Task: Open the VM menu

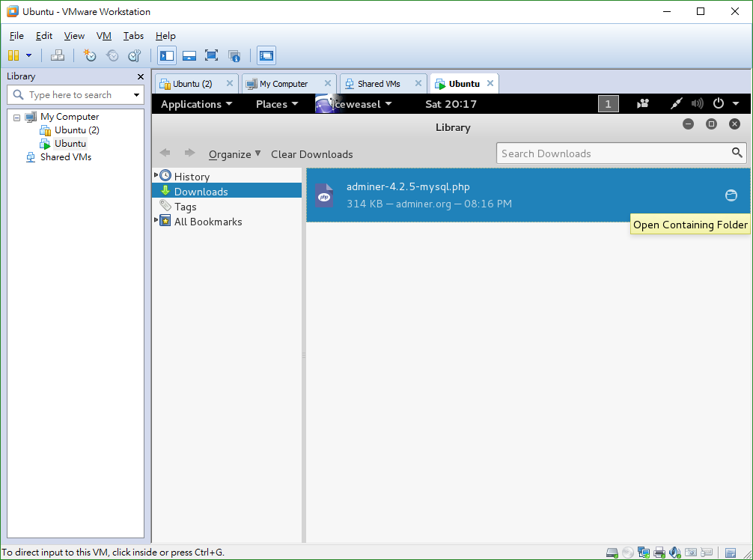Action: (103, 35)
